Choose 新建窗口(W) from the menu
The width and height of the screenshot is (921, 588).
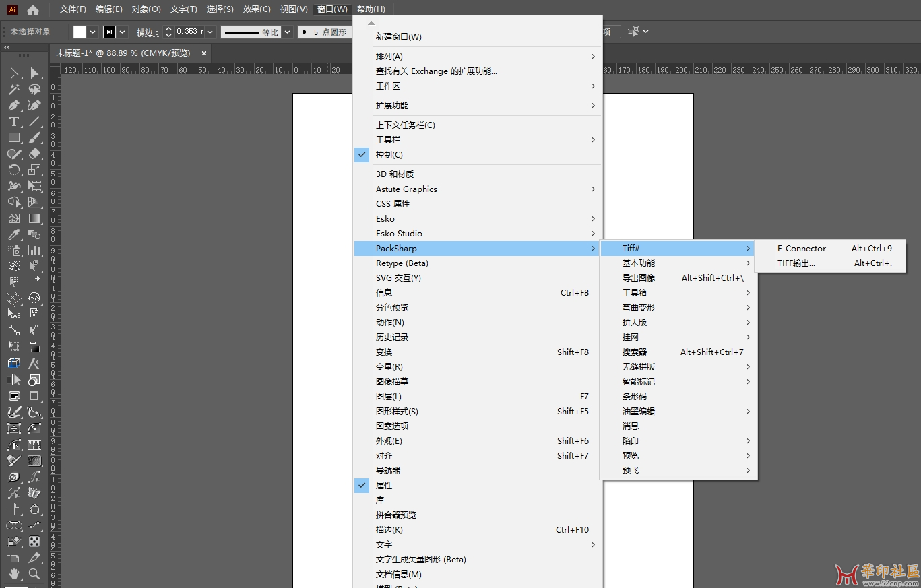pos(478,37)
